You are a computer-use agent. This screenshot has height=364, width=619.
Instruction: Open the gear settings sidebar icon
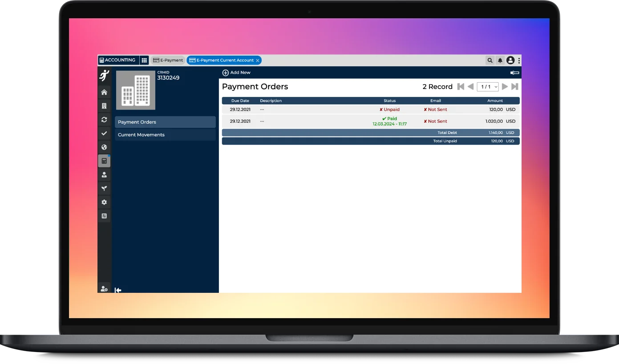pyautogui.click(x=104, y=202)
